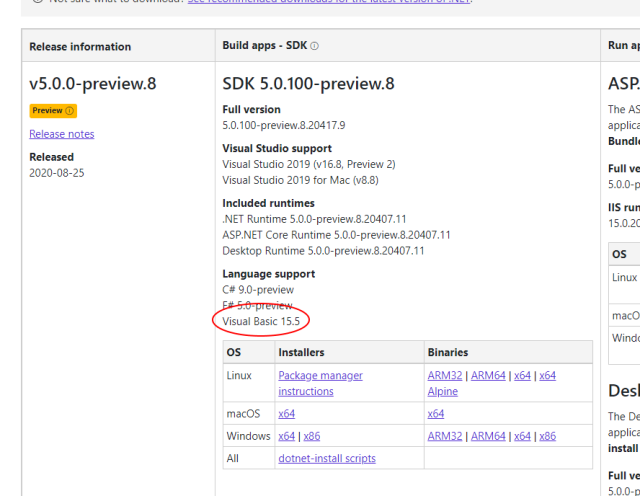Click the macOS row label in SDK table

pyautogui.click(x=243, y=414)
